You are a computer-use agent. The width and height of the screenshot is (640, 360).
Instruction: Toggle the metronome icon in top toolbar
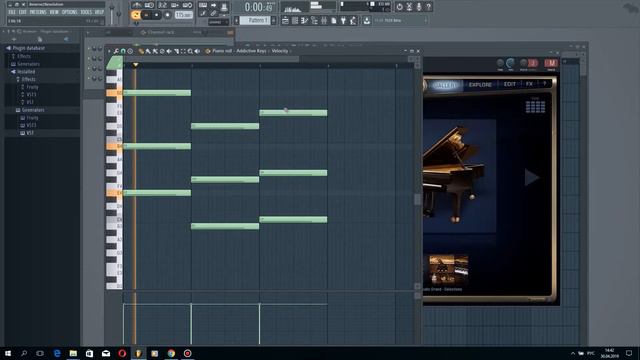tap(137, 5)
